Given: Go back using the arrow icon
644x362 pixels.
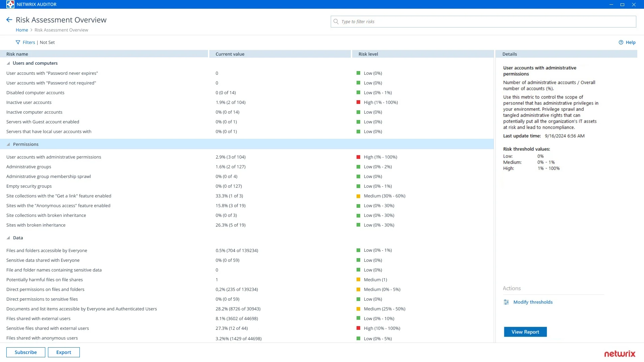Looking at the screenshot, I should click(9, 20).
